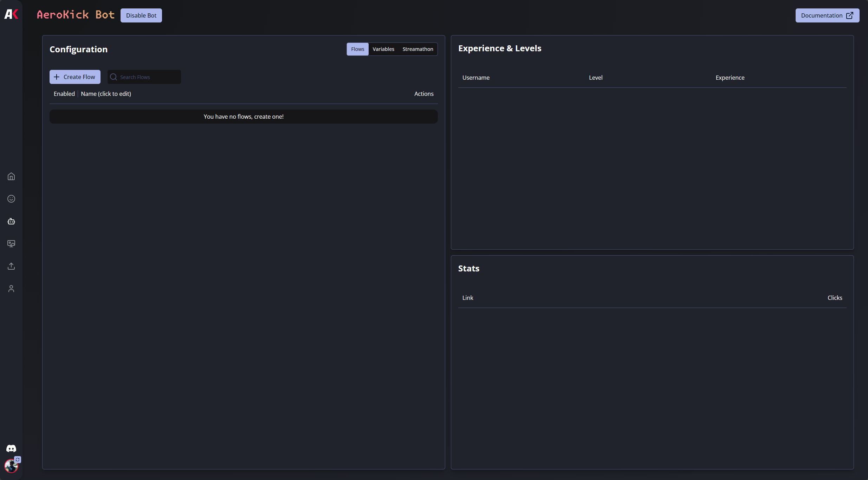Click the user avatar thumbnail
Screen dimensions: 868x480
point(11,467)
